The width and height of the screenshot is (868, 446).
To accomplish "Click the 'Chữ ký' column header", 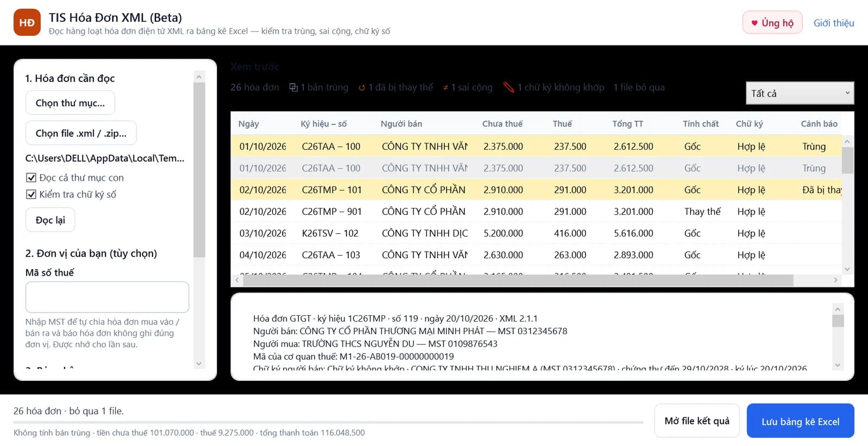I will point(749,124).
